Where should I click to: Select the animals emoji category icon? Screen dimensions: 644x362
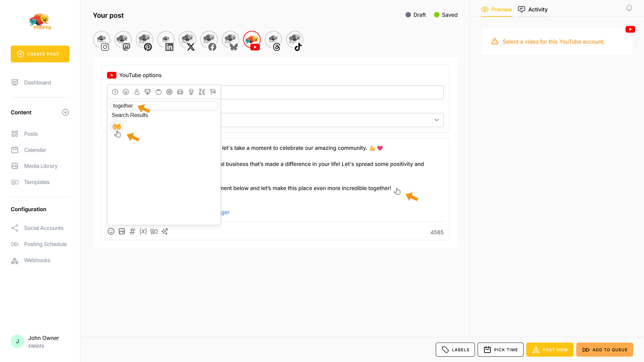point(148,92)
